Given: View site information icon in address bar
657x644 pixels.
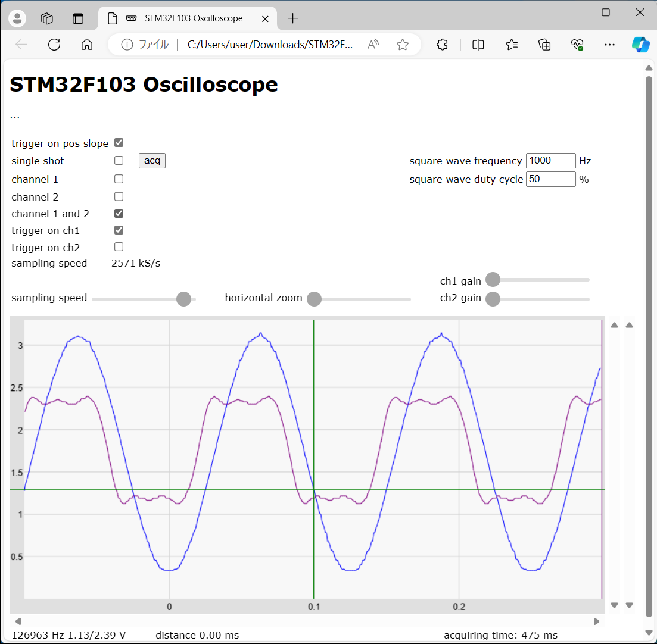Looking at the screenshot, I should [x=127, y=45].
